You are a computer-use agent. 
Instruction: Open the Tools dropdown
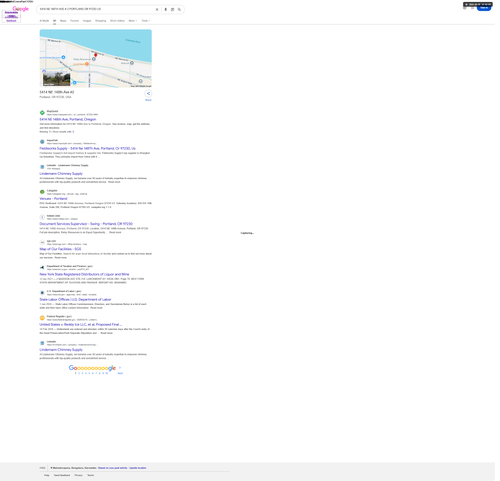point(146,21)
